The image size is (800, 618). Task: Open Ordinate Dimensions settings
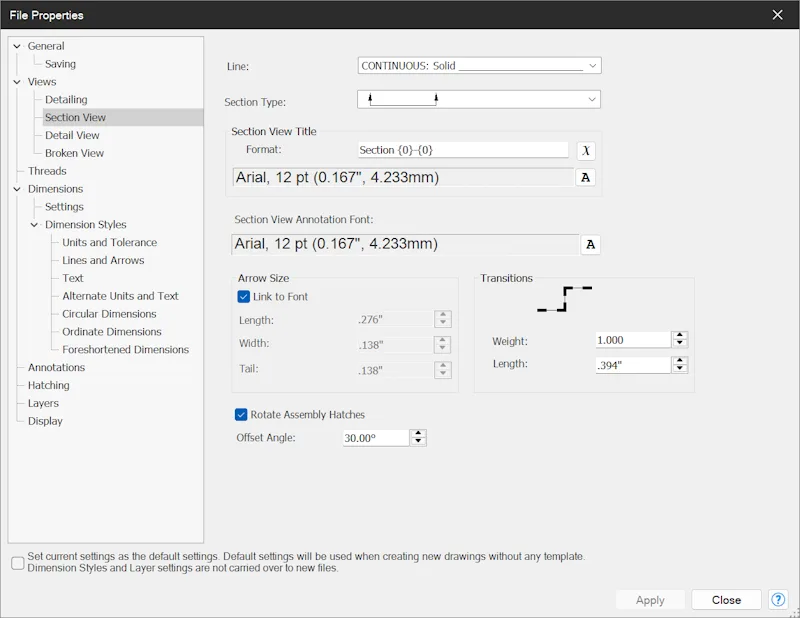(112, 332)
